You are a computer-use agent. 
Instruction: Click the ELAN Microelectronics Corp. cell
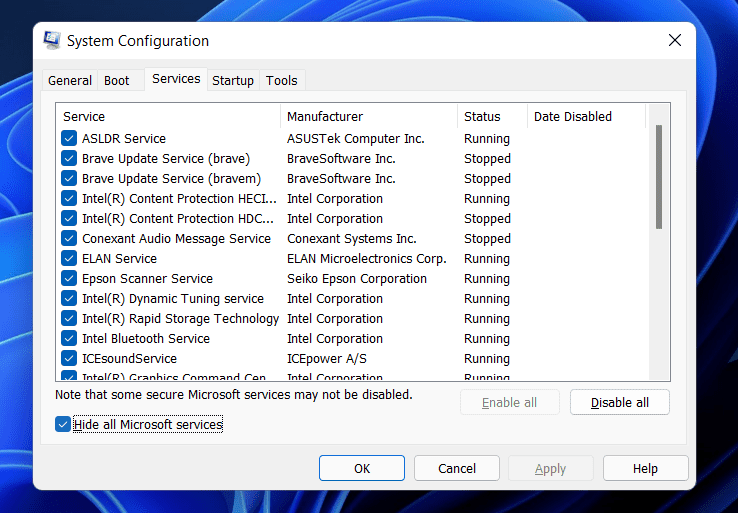tap(367, 258)
